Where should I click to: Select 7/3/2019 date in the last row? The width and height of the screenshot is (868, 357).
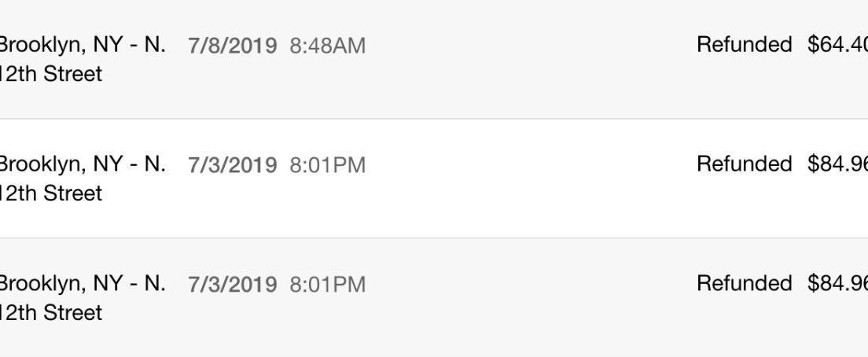tap(232, 285)
